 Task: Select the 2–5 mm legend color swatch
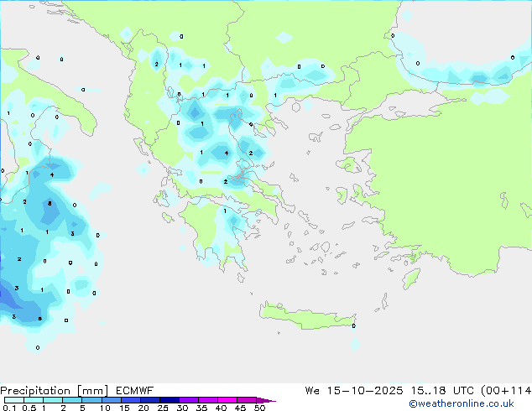(x=72, y=400)
